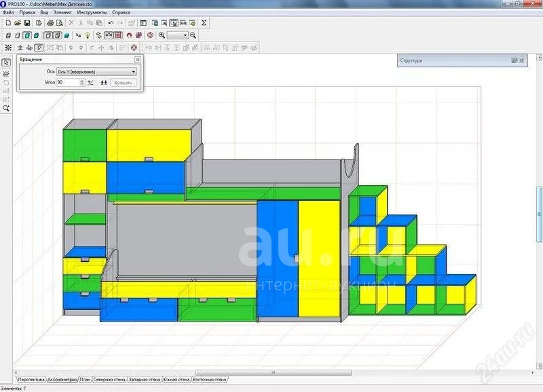Click the Угол angle input field
The image size is (543, 392).
click(68, 83)
